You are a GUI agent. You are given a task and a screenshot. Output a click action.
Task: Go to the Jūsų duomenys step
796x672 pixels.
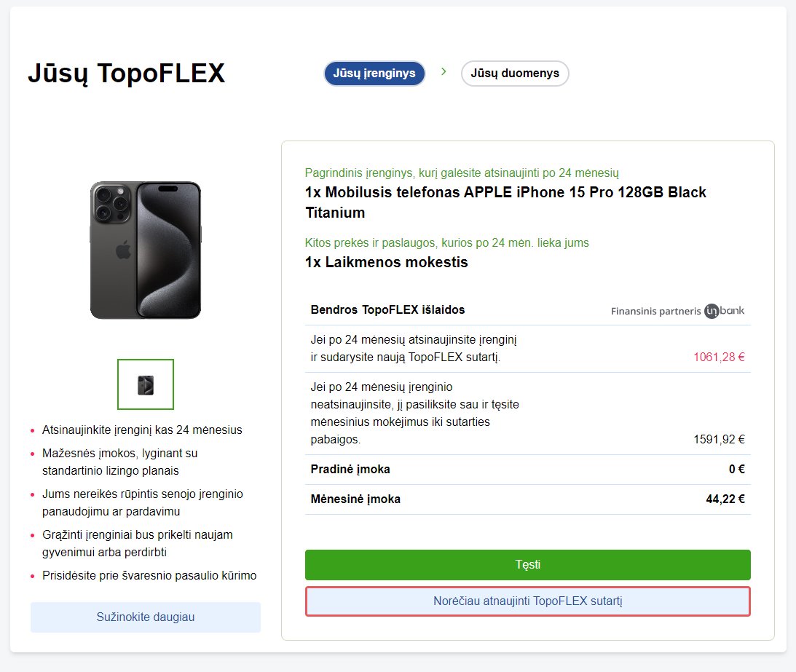coord(515,74)
